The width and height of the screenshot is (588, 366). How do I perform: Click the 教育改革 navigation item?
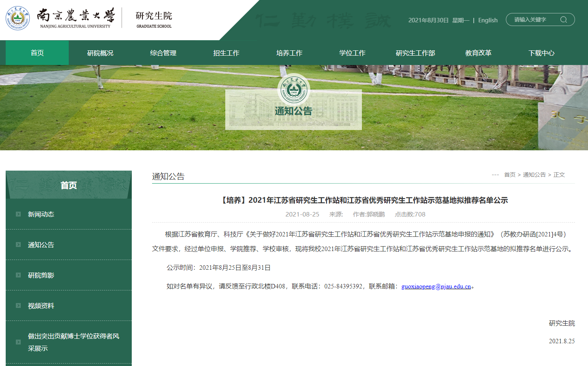[478, 52]
